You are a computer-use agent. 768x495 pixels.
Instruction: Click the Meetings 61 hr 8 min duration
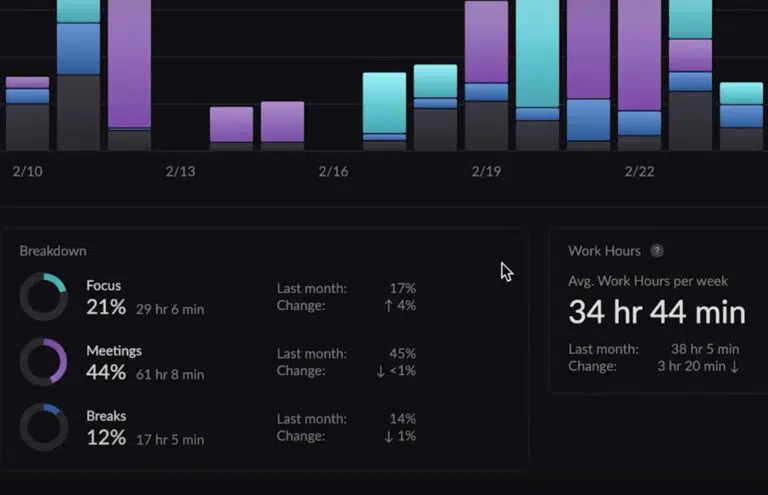coord(170,374)
